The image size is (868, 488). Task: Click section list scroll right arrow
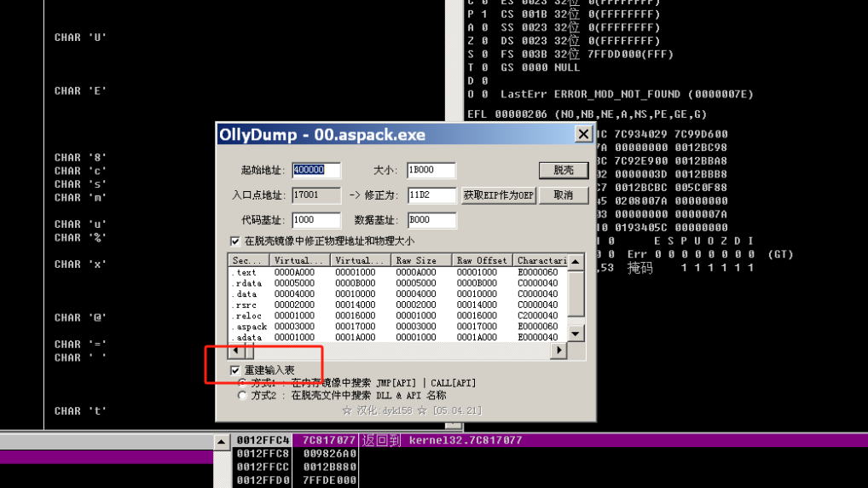tap(559, 351)
